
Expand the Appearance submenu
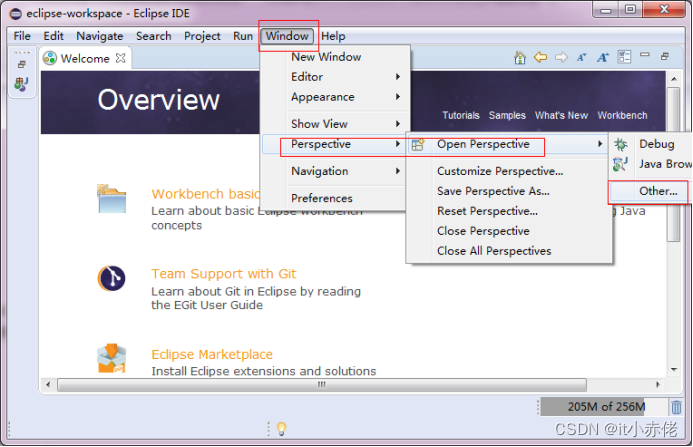click(334, 97)
